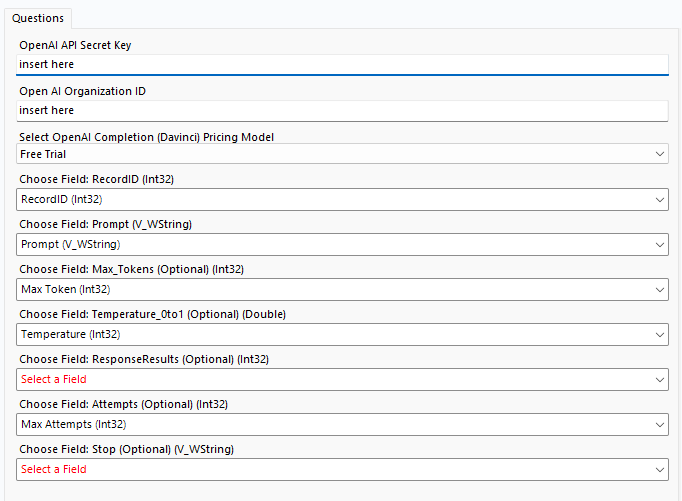Viewport: 682px width, 501px height.
Task: Click the Max_Tokens dropdown chevron arrow
Action: [659, 289]
